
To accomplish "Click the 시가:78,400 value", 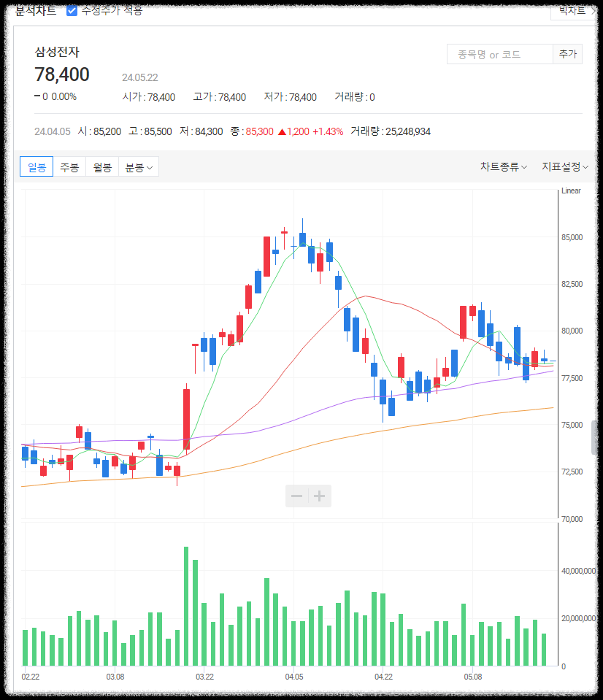I will coord(149,97).
